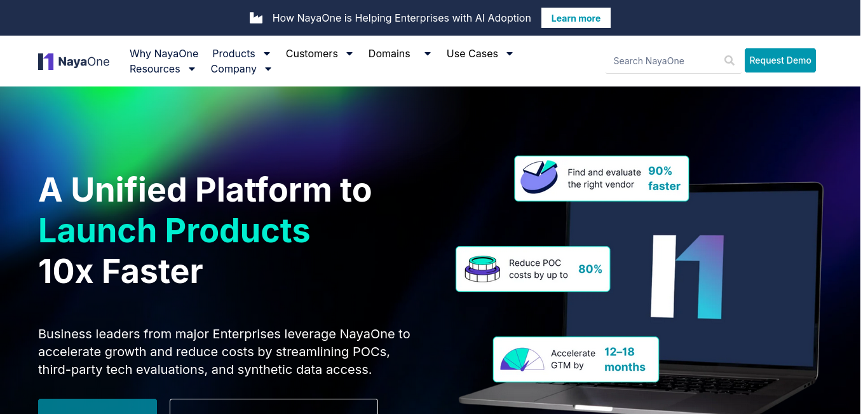Open the Domains menu item
This screenshot has width=868, height=414.
[x=390, y=53]
